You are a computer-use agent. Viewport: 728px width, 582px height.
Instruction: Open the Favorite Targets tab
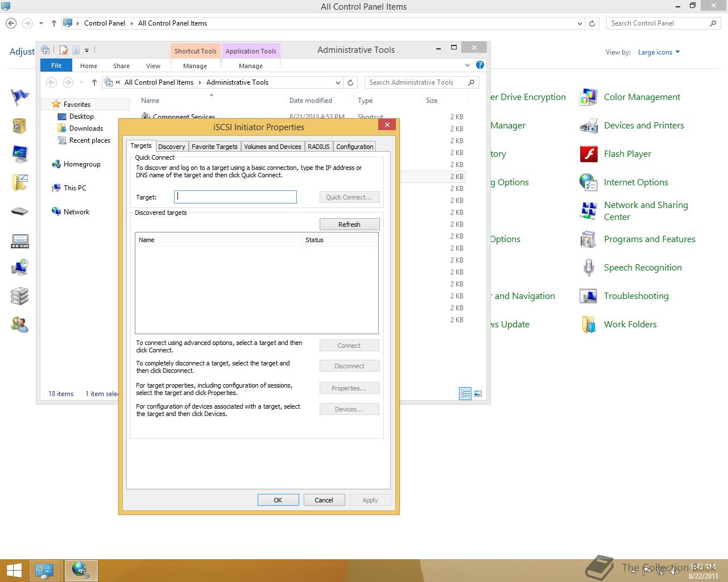tap(214, 147)
